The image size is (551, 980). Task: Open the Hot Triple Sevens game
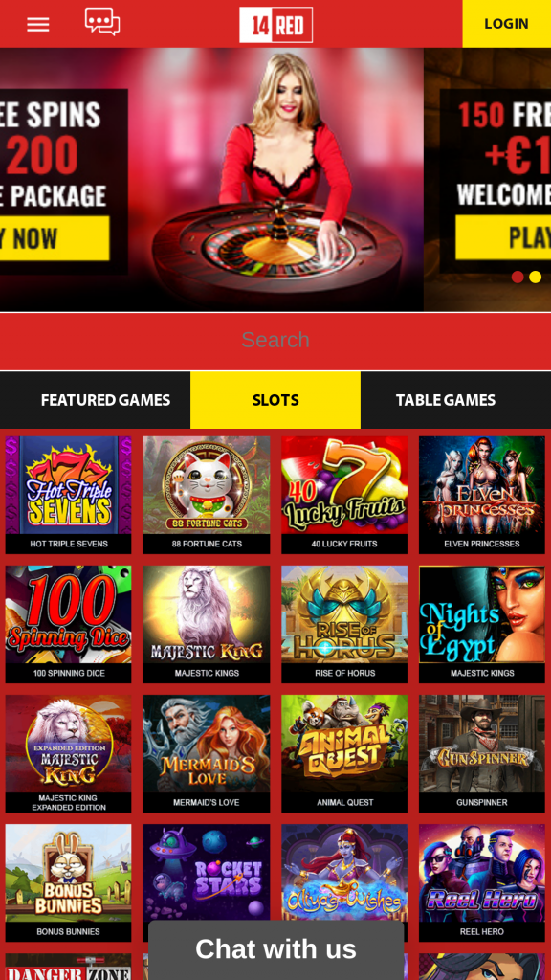coord(69,495)
